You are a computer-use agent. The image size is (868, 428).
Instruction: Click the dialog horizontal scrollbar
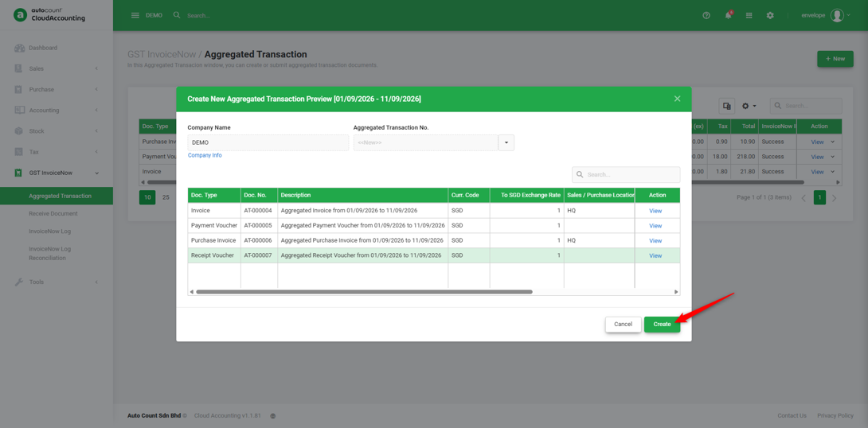click(x=364, y=291)
